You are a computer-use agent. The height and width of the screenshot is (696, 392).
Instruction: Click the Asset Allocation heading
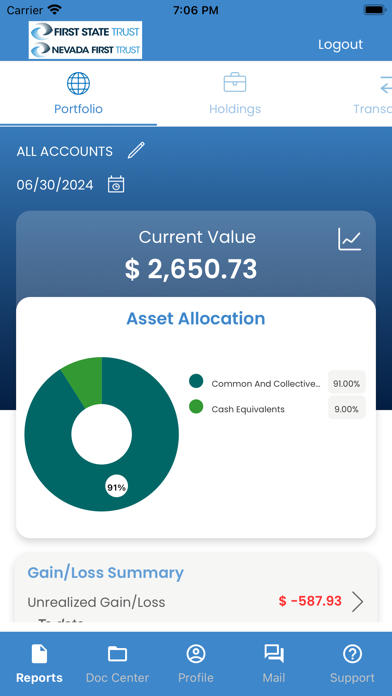pos(196,318)
